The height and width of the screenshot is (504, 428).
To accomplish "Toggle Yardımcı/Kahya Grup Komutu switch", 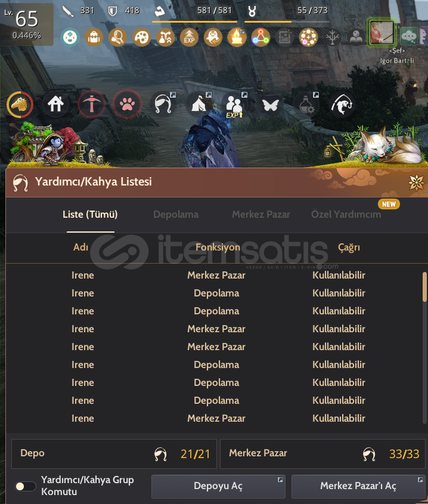I will coord(26,486).
